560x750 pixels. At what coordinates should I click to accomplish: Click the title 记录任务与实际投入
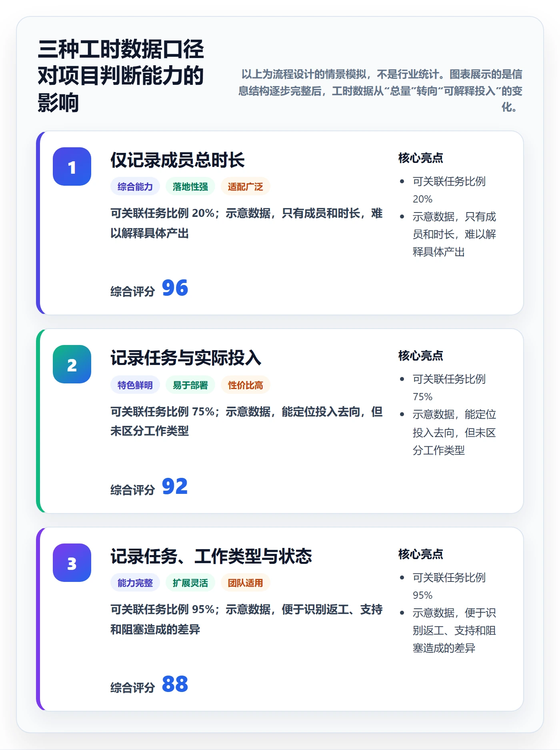tap(186, 358)
